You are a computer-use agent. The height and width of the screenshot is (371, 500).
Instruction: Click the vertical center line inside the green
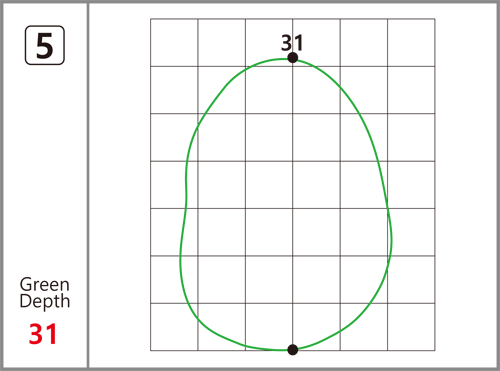293,203
